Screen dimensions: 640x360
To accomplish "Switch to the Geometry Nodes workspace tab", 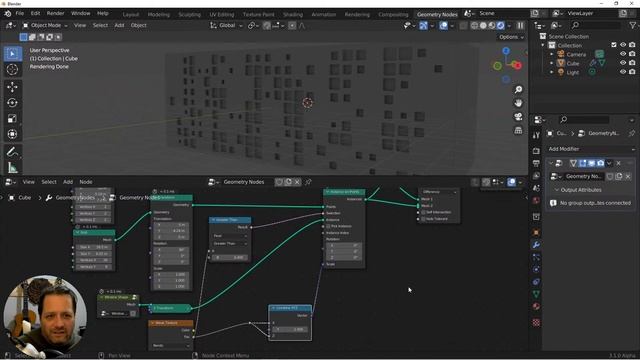I will tap(437, 14).
